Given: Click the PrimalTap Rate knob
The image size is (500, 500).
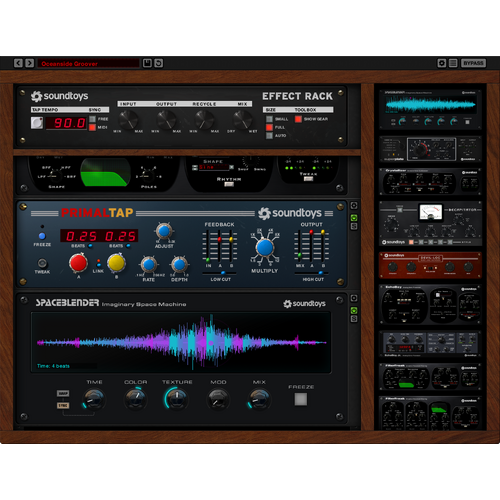Looking at the screenshot, I should click(149, 265).
